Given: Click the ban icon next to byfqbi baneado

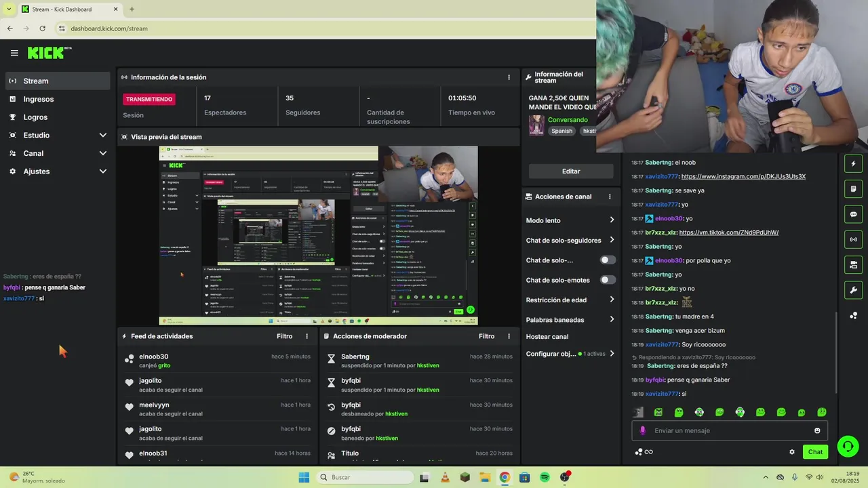Looking at the screenshot, I should 331,430.
